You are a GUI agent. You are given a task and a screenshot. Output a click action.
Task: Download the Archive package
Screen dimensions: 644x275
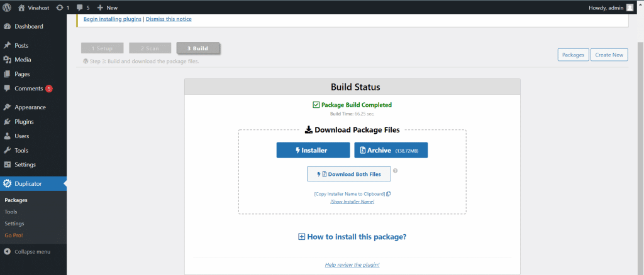click(x=391, y=150)
